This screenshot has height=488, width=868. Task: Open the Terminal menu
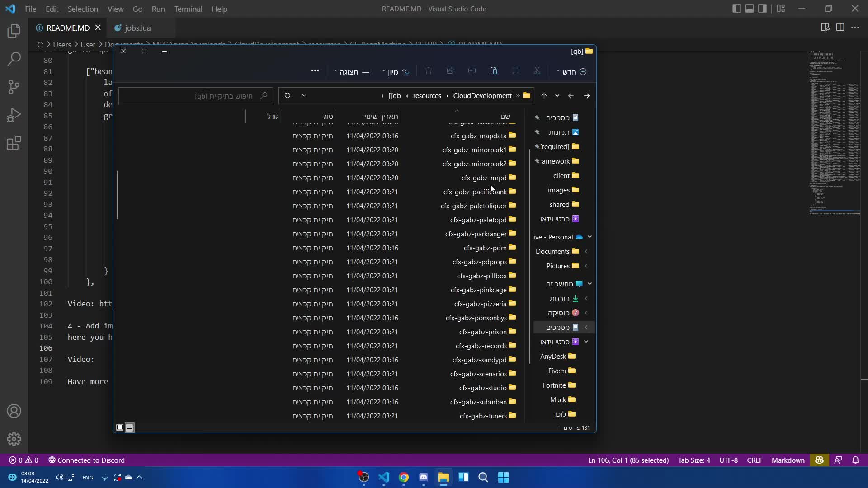189,9
